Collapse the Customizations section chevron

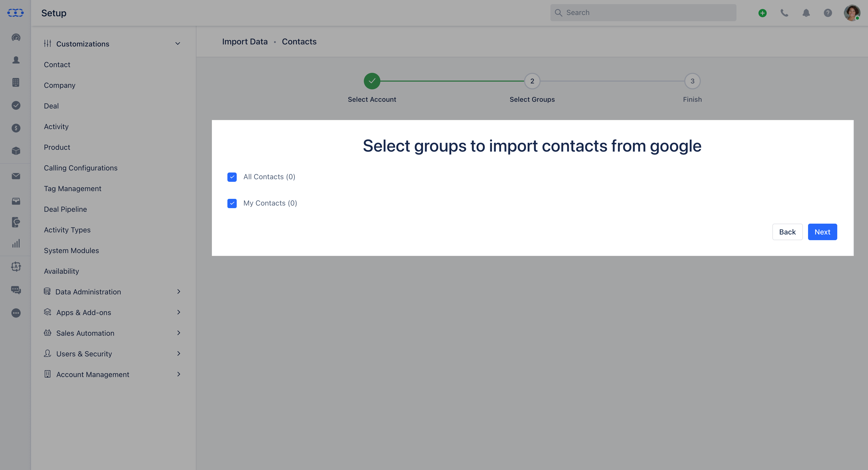point(178,44)
